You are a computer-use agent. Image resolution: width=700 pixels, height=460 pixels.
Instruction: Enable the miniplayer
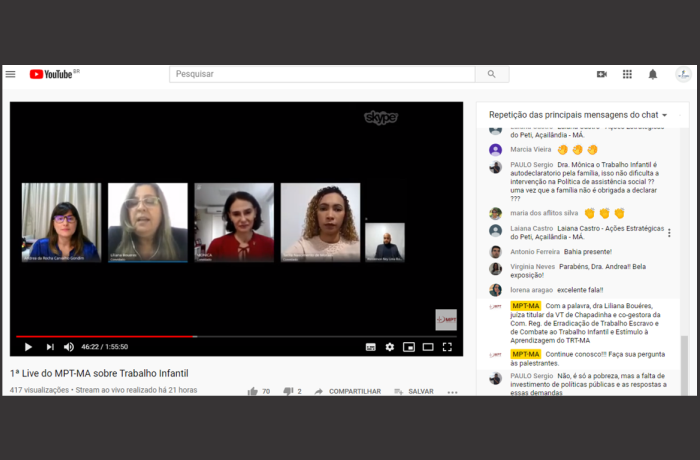[x=409, y=347]
